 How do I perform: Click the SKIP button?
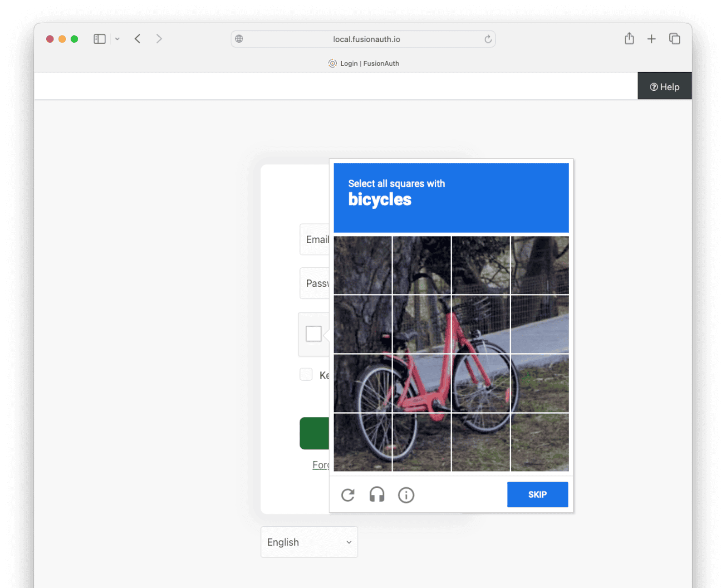click(537, 495)
